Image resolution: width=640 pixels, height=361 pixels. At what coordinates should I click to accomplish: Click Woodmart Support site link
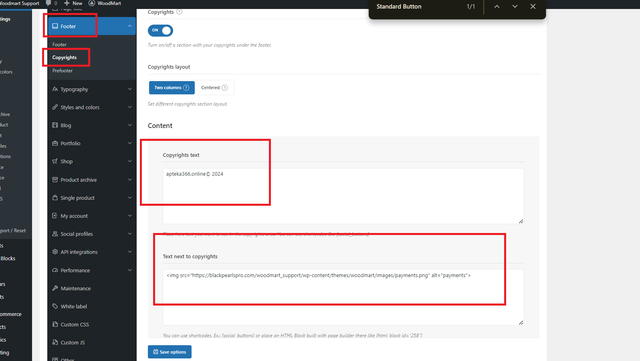[20, 3]
